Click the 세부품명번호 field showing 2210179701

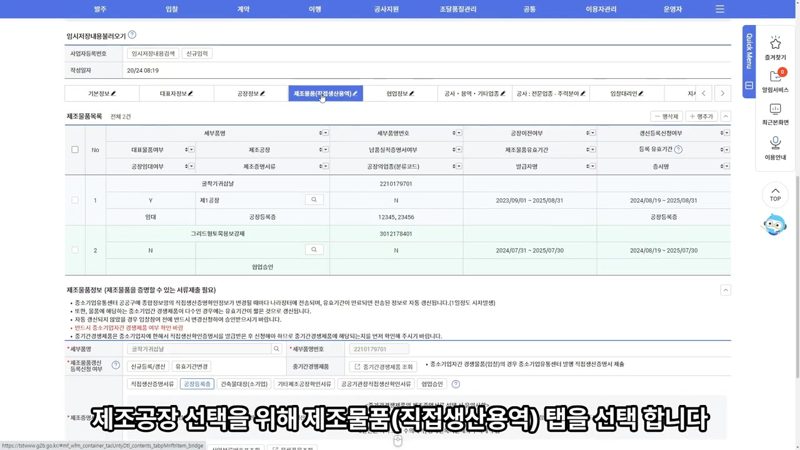[379, 349]
